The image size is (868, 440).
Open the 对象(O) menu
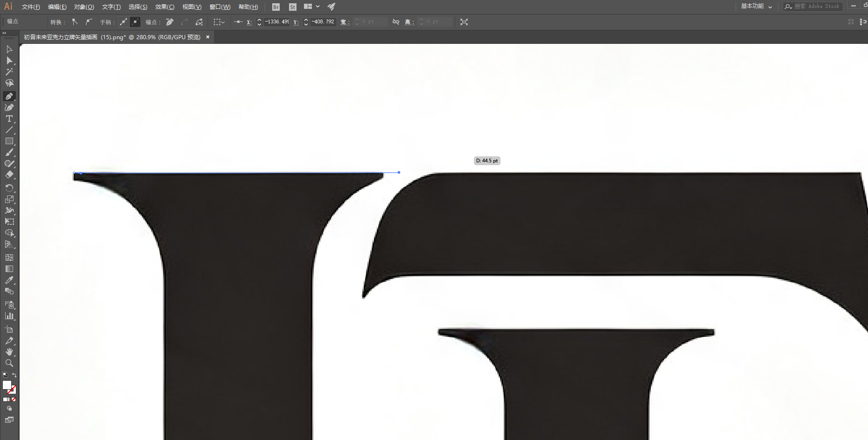(x=84, y=7)
